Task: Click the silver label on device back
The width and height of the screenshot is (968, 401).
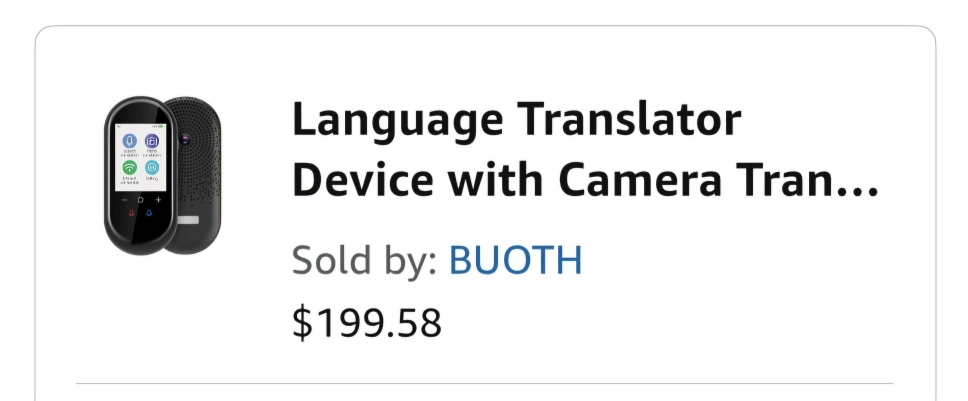Action: click(x=188, y=220)
